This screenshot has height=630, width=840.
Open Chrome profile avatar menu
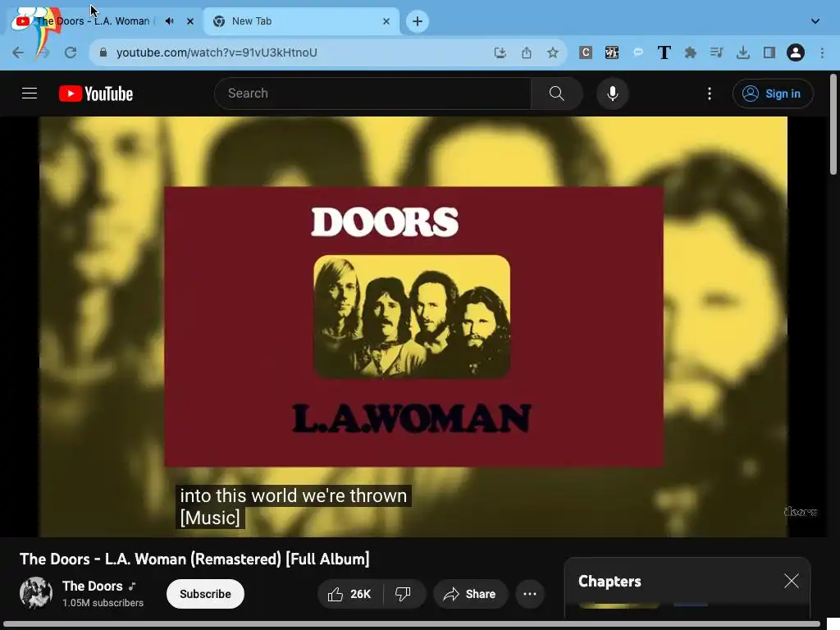[x=796, y=52]
